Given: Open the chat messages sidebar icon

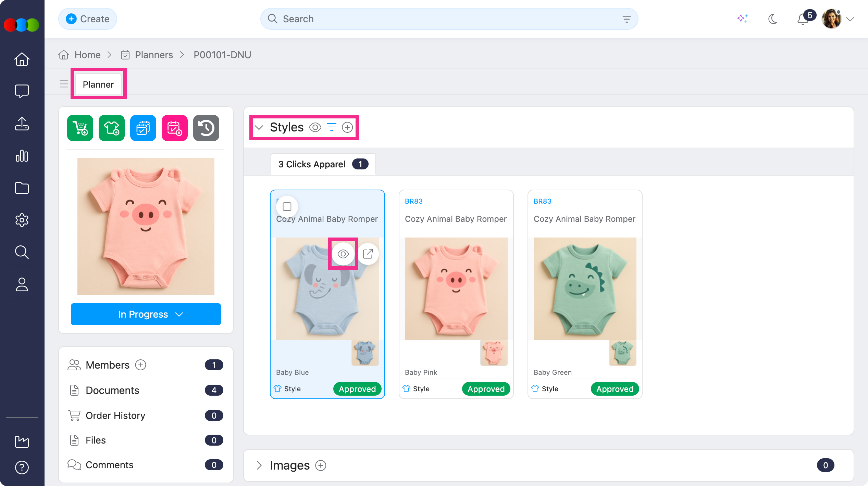Looking at the screenshot, I should click(x=22, y=91).
